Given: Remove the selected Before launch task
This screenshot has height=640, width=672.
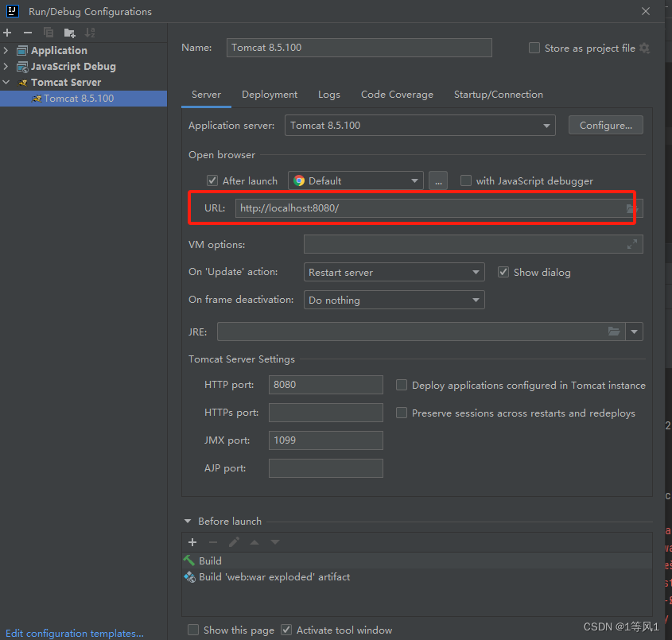Looking at the screenshot, I should click(213, 542).
